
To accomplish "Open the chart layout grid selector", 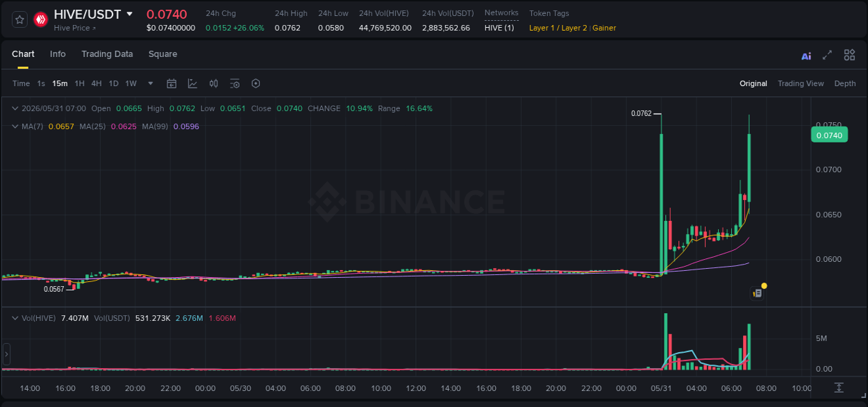I will click(x=849, y=55).
